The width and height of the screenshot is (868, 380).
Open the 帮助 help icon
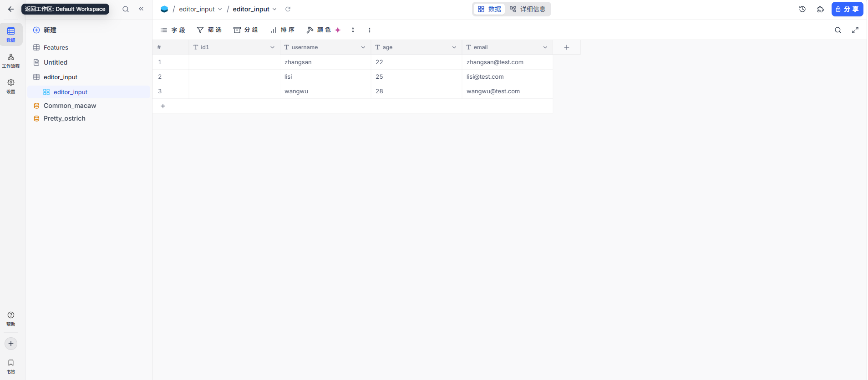[x=11, y=319]
